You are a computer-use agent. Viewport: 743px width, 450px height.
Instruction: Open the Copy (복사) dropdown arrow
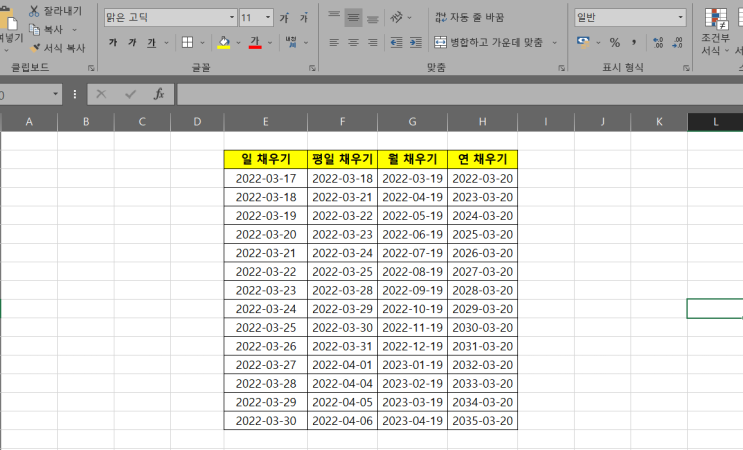pyautogui.click(x=74, y=29)
